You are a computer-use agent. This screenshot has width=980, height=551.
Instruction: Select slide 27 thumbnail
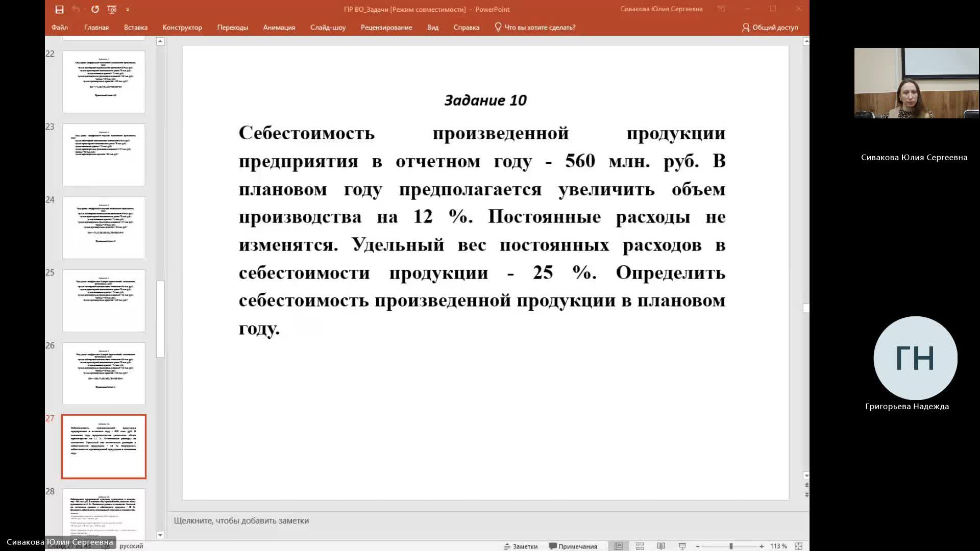tap(104, 446)
